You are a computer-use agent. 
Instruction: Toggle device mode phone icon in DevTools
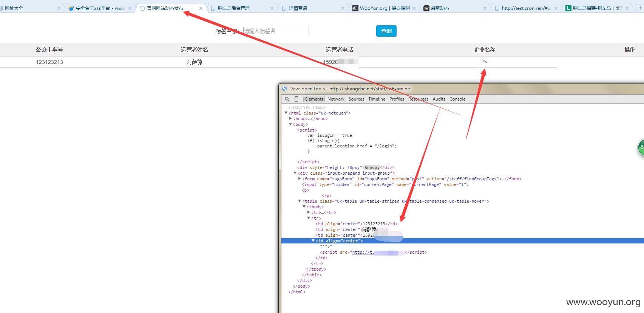pos(296,99)
